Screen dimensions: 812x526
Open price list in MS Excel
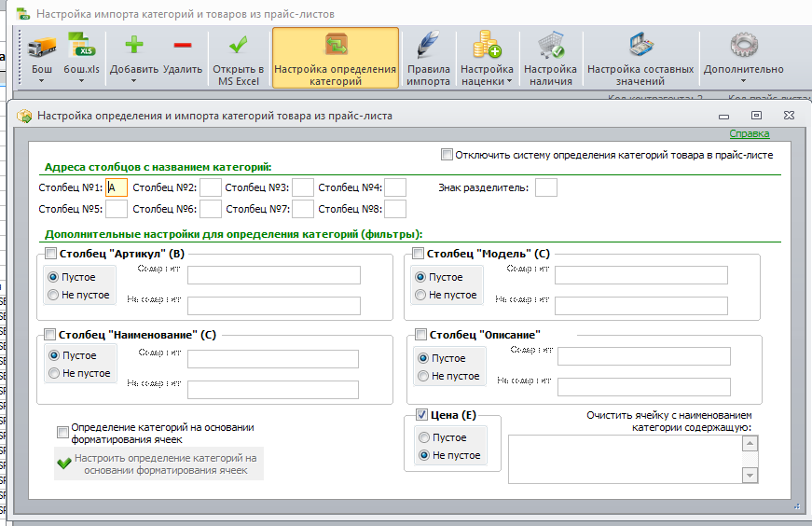click(x=239, y=59)
